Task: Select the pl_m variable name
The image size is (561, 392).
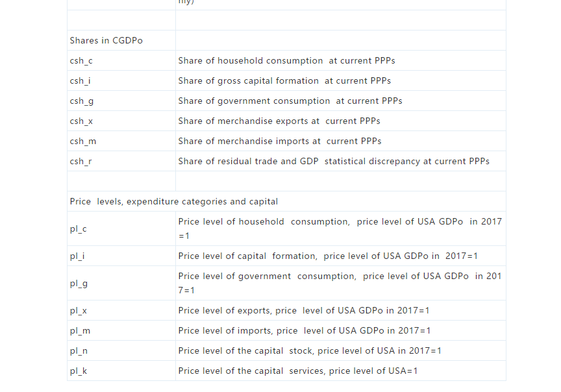Action: 81,330
